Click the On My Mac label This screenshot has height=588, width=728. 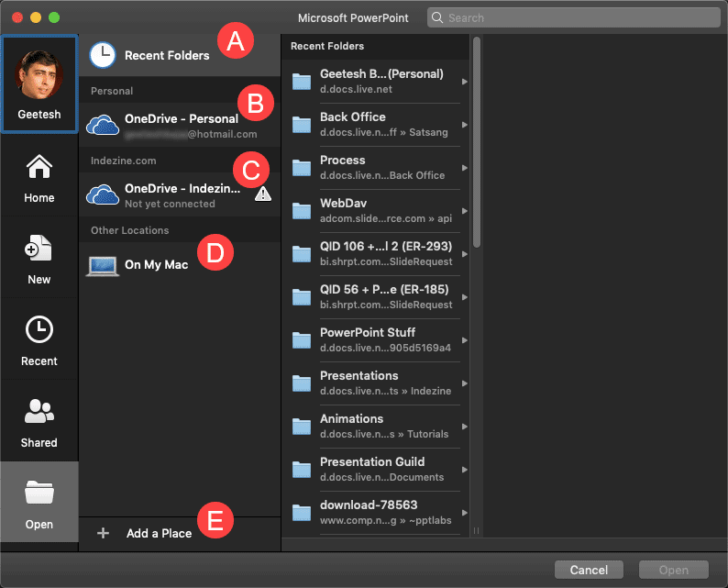click(157, 265)
